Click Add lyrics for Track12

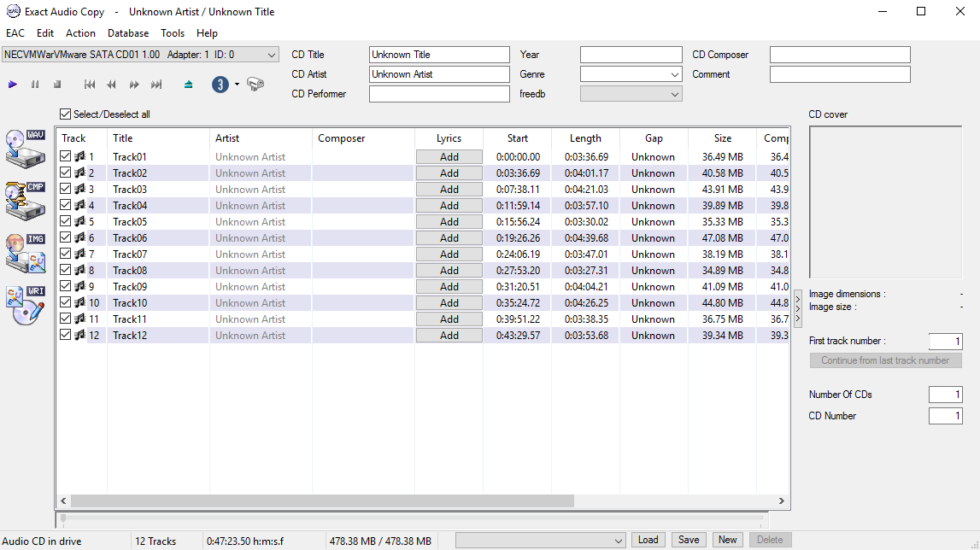pos(449,336)
